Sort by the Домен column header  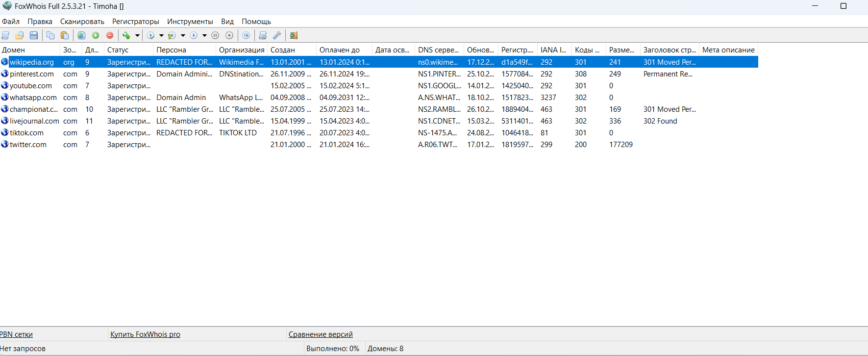[x=30, y=50]
